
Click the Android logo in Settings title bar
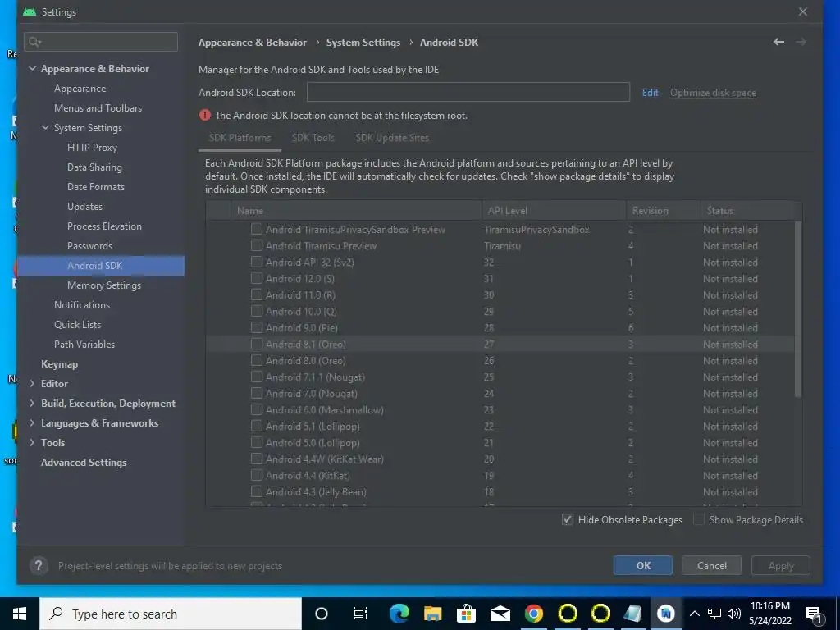30,11
